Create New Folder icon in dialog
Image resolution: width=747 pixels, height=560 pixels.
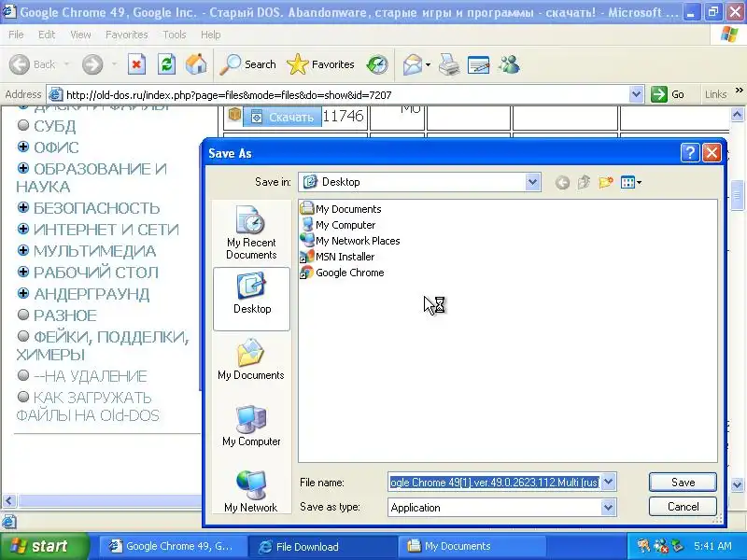tap(605, 182)
